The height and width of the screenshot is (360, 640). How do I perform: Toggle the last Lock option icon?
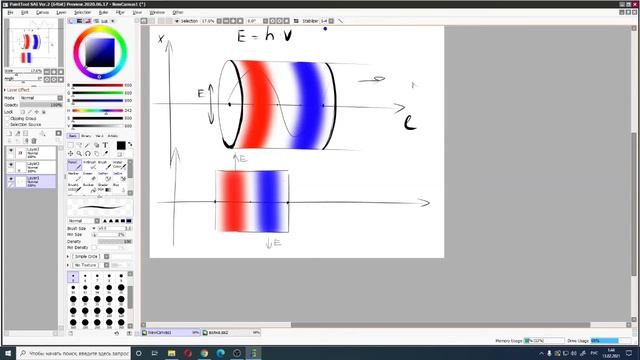[44, 112]
